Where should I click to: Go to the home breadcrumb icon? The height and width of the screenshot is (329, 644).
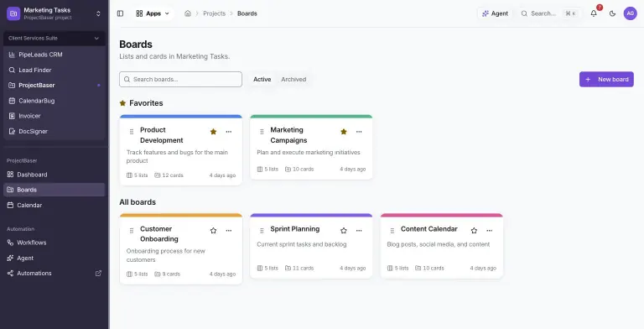pyautogui.click(x=188, y=13)
